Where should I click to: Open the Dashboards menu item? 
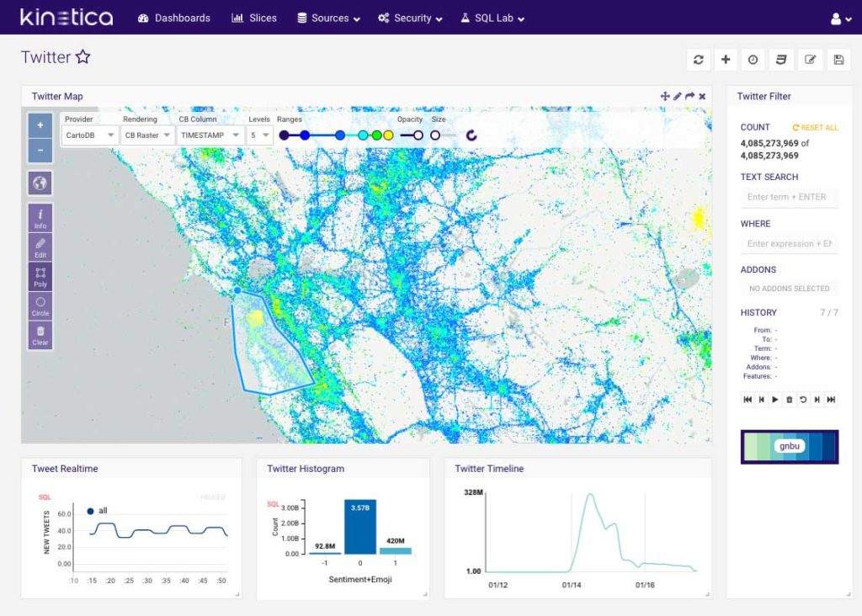tap(173, 18)
